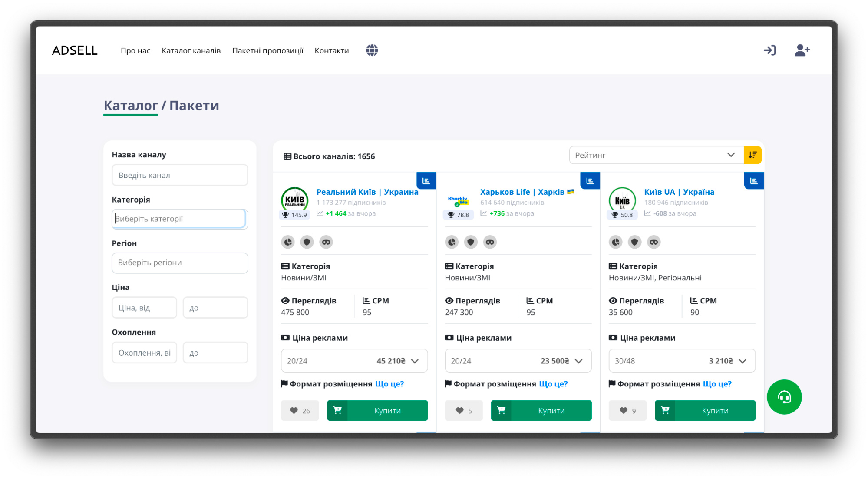Viewport: 868px width, 479px height.
Task: Like Реальний Київ channel with 26 hearts
Action: [x=300, y=411]
